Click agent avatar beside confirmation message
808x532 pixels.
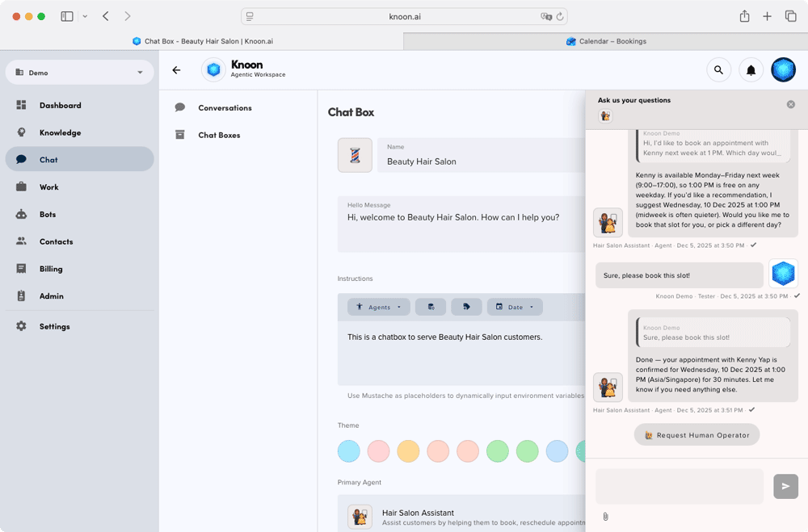coord(608,387)
